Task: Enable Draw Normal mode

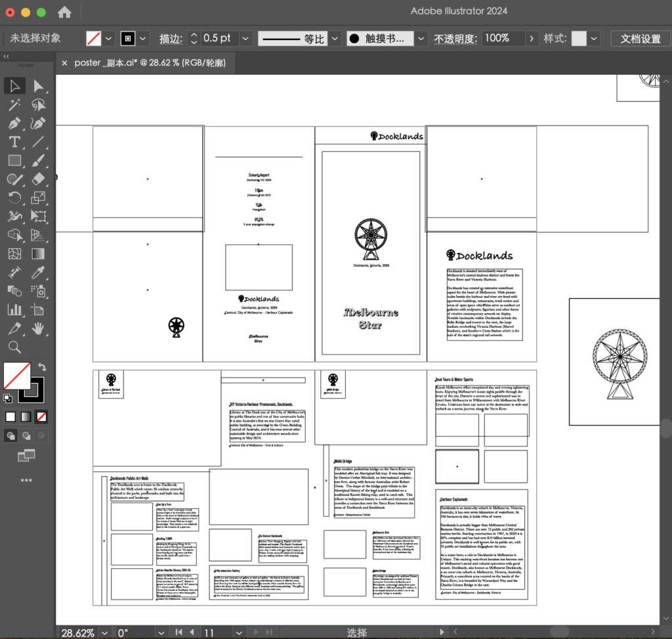Action: pyautogui.click(x=10, y=435)
